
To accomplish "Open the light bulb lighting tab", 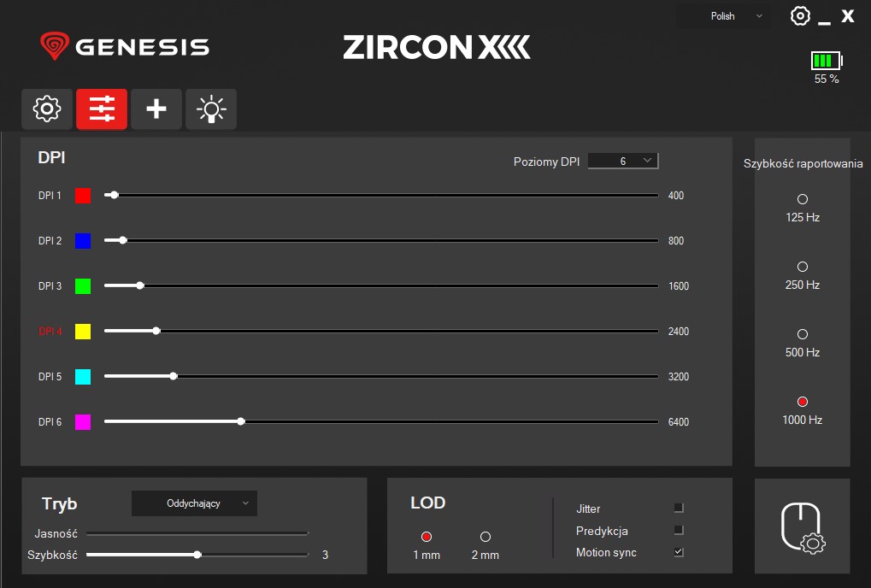I will [211, 109].
